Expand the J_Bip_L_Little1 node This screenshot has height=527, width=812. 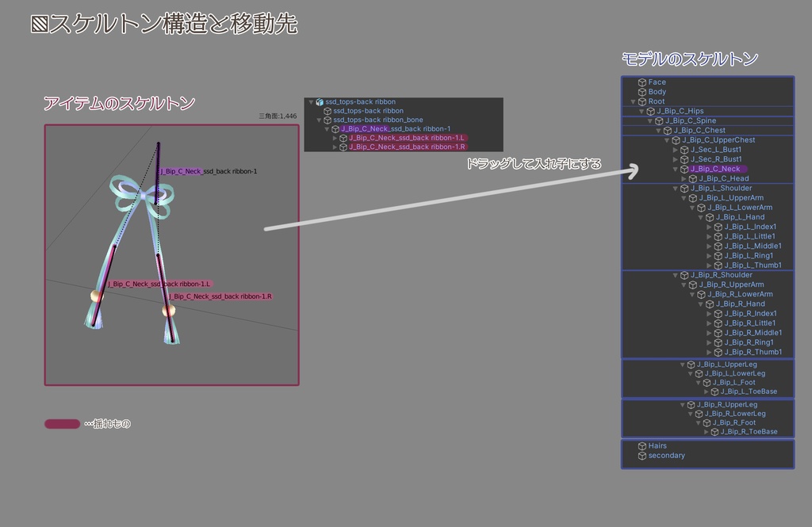[709, 237]
